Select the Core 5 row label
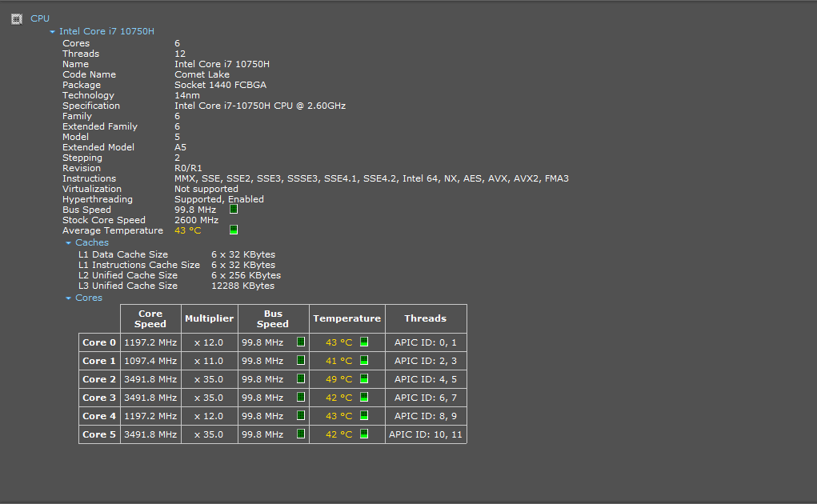The image size is (817, 504). [x=99, y=434]
